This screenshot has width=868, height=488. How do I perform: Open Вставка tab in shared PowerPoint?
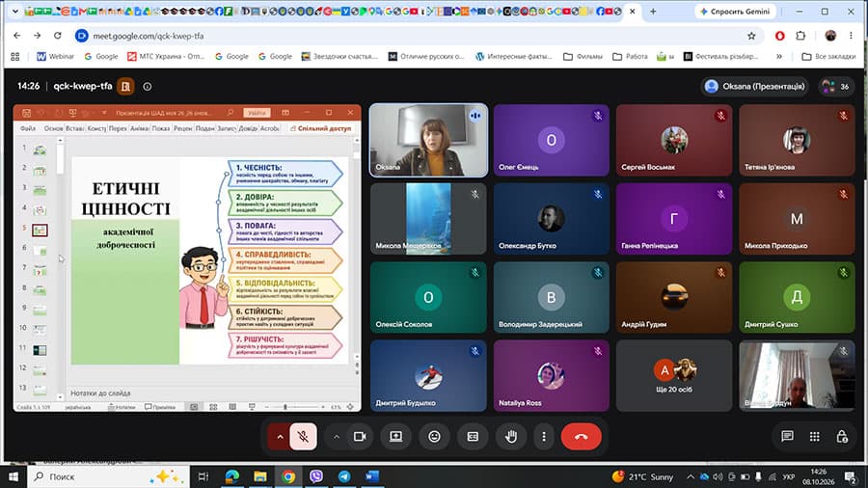coord(74,128)
